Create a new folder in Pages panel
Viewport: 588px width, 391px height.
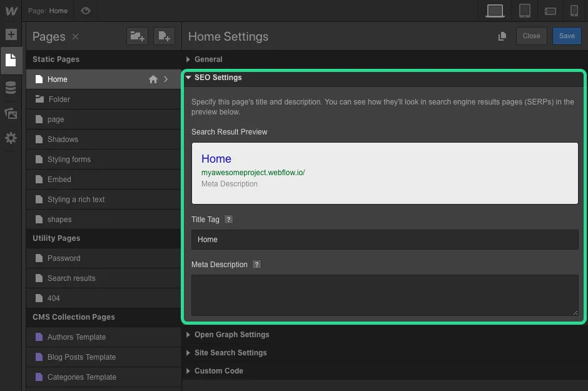(137, 36)
